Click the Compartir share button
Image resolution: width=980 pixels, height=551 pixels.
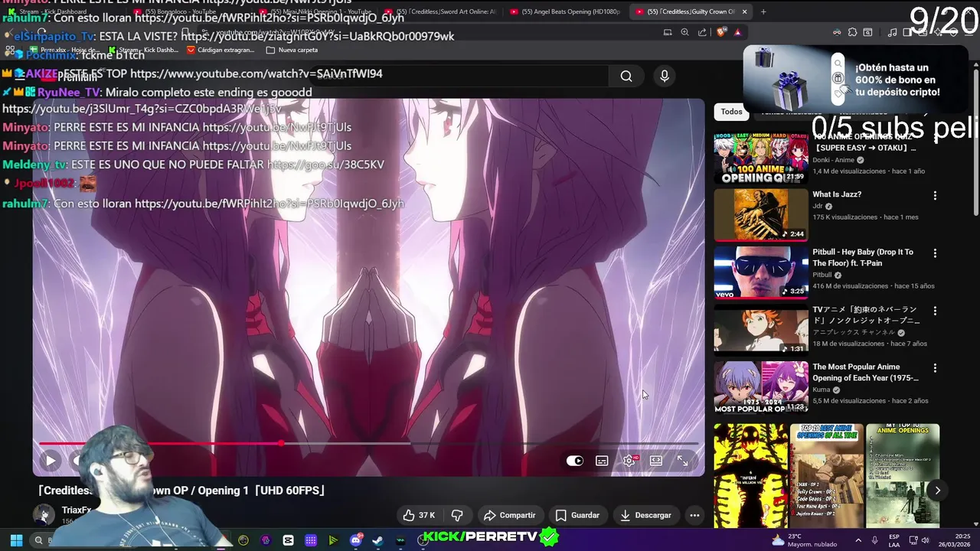coord(510,515)
